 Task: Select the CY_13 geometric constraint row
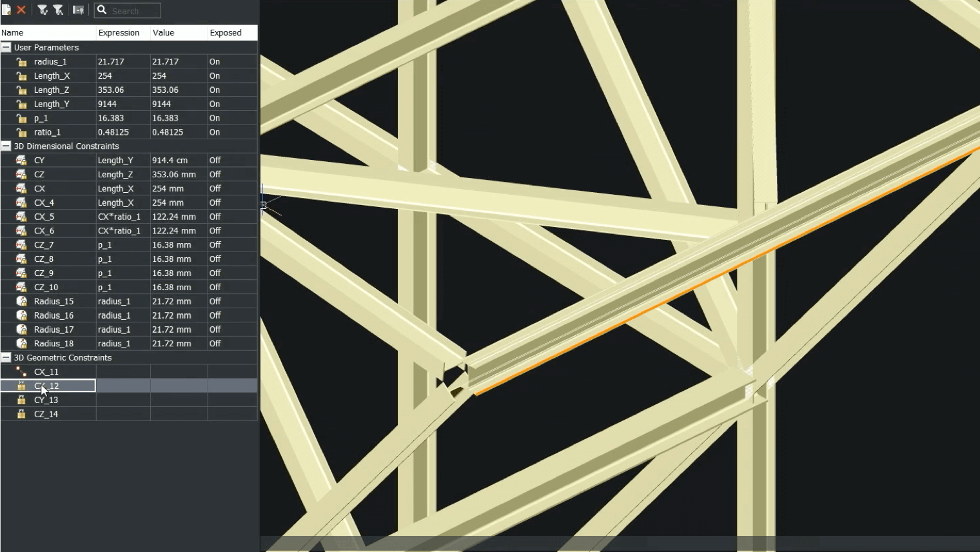[x=129, y=400]
